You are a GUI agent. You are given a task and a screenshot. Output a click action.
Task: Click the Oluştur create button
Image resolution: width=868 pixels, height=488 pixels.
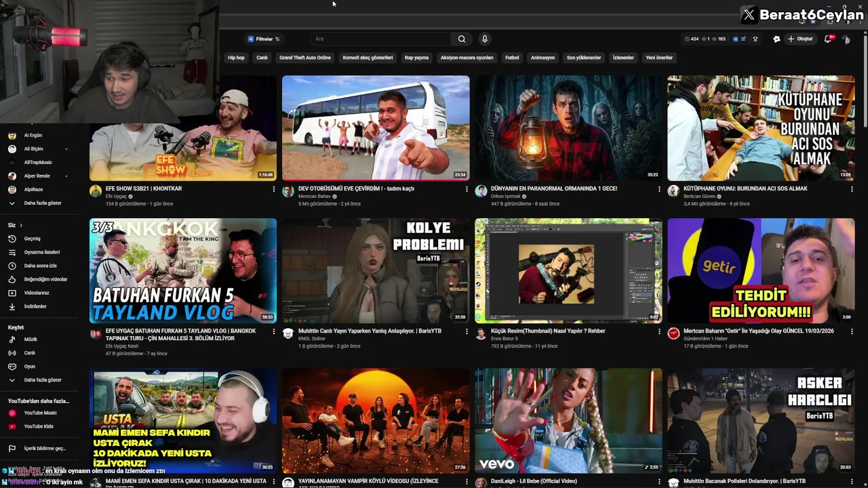coord(800,39)
